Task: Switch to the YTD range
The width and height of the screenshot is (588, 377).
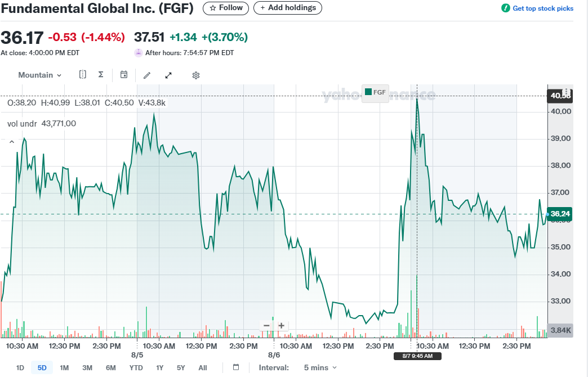Action: coord(136,367)
